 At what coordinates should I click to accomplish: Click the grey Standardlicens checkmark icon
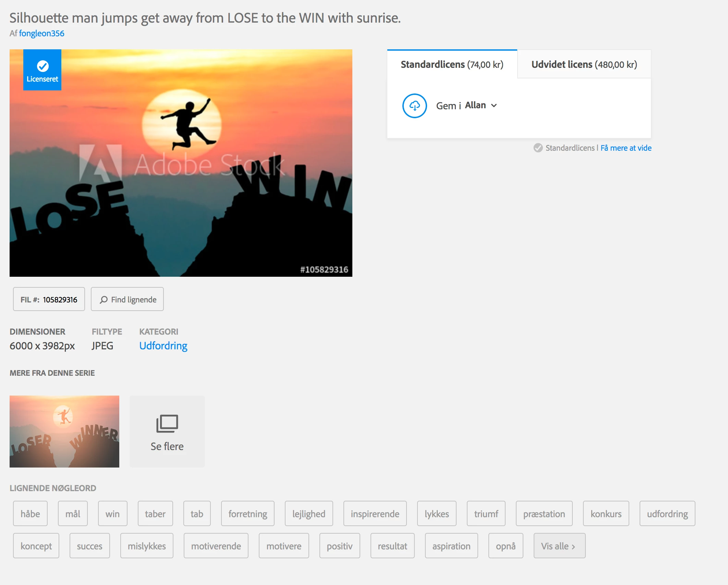pyautogui.click(x=538, y=148)
